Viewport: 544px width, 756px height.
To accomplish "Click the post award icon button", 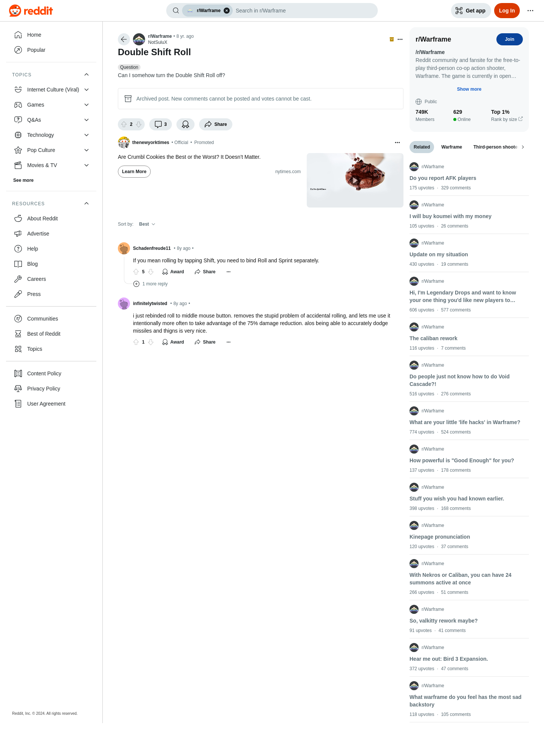I will 185,124.
